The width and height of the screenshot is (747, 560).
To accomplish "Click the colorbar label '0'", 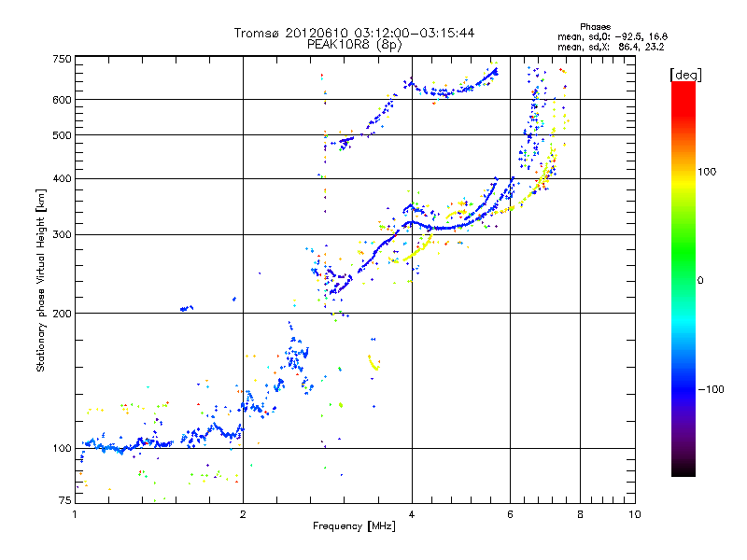I will point(700,280).
